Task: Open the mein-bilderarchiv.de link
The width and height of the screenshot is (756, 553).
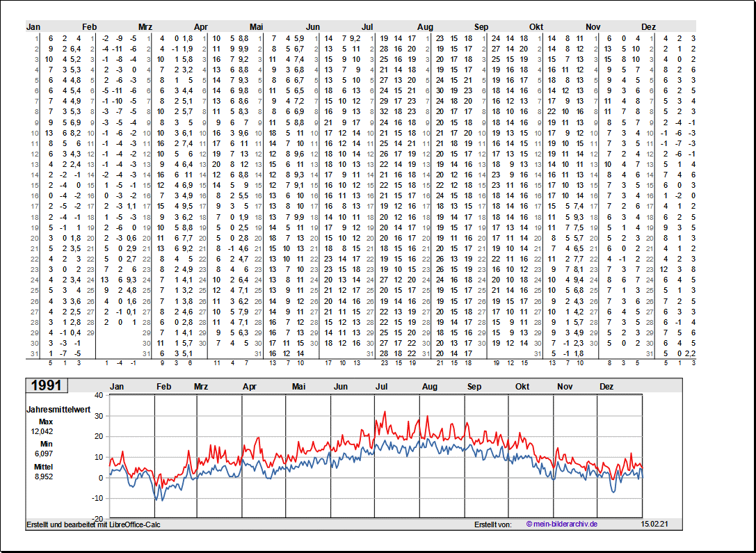Action: (561, 524)
